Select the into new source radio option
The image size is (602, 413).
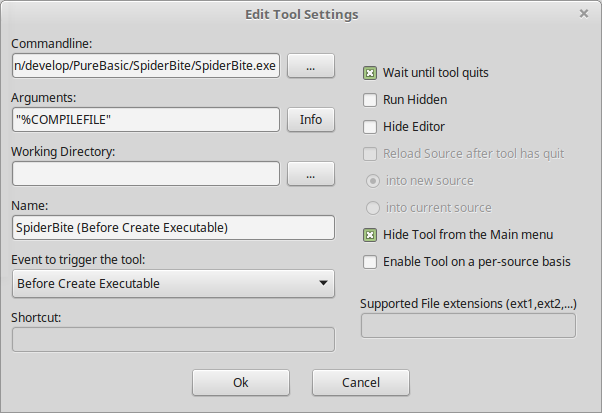click(373, 181)
